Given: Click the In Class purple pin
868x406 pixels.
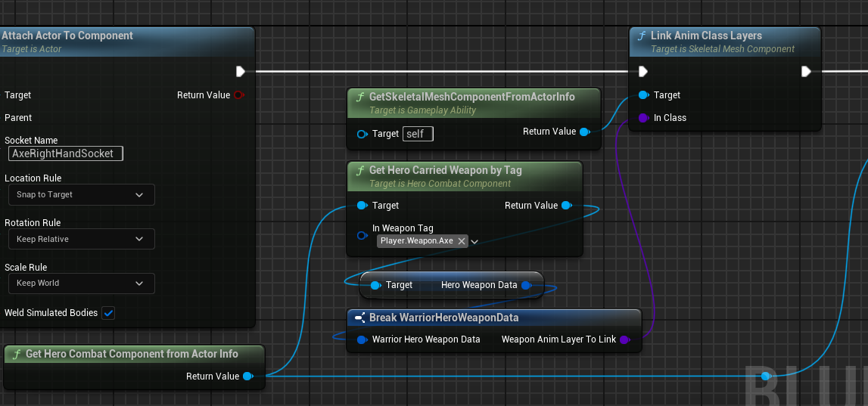Looking at the screenshot, I should (643, 118).
